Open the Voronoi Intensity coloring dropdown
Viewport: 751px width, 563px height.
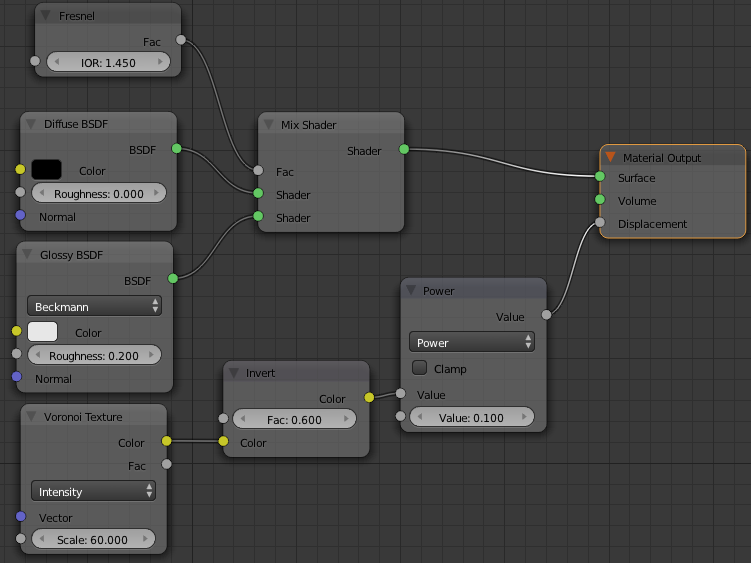93,491
